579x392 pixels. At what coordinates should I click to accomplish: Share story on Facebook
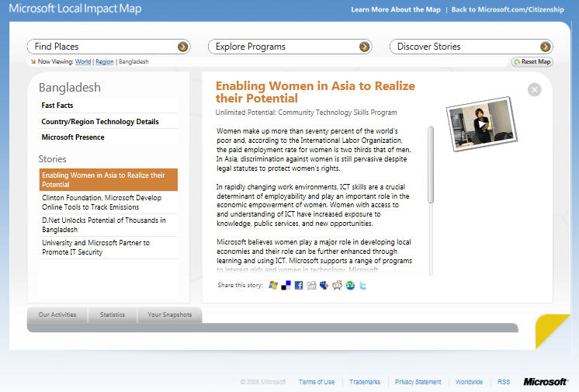coord(299,285)
